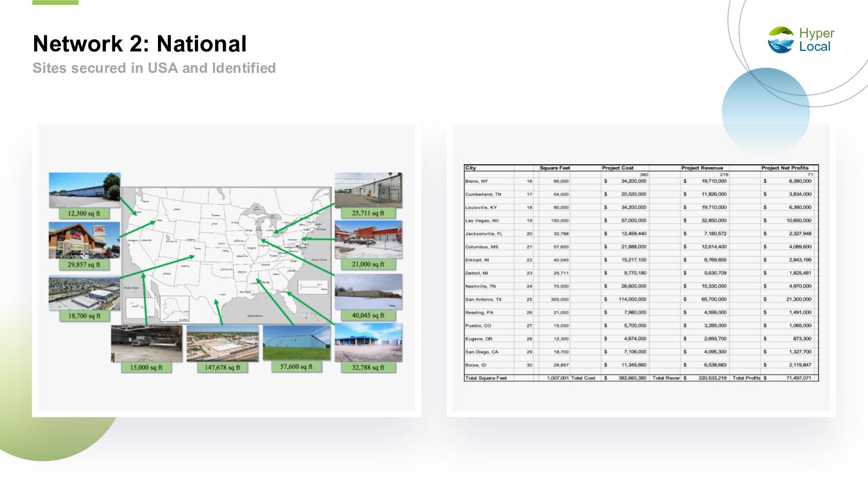Screen dimensions: 868x488
Task: Click the '114,000,000' San Antonio project cost
Action: click(x=632, y=300)
